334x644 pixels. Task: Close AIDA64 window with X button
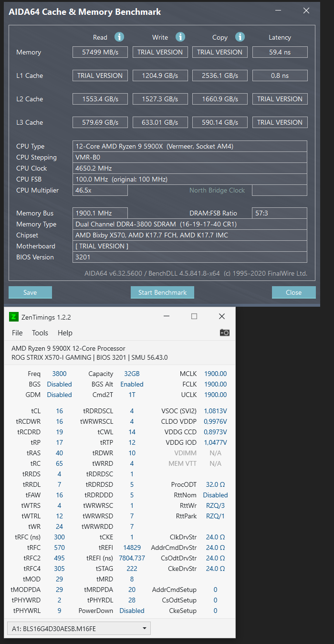tap(306, 11)
